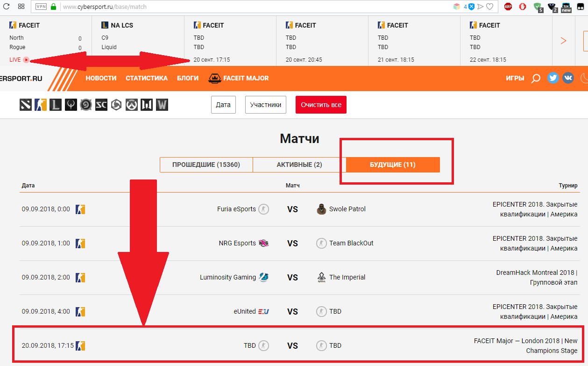The height and width of the screenshot is (366, 588).
Task: Open FACEIT MAJOR navigation link
Action: click(239, 78)
